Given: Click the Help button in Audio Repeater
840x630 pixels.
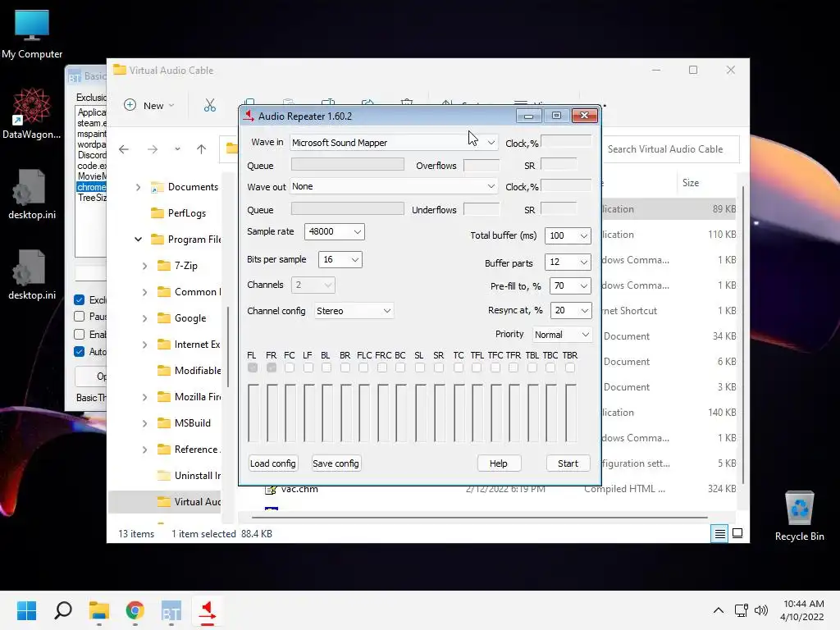Looking at the screenshot, I should 498,463.
